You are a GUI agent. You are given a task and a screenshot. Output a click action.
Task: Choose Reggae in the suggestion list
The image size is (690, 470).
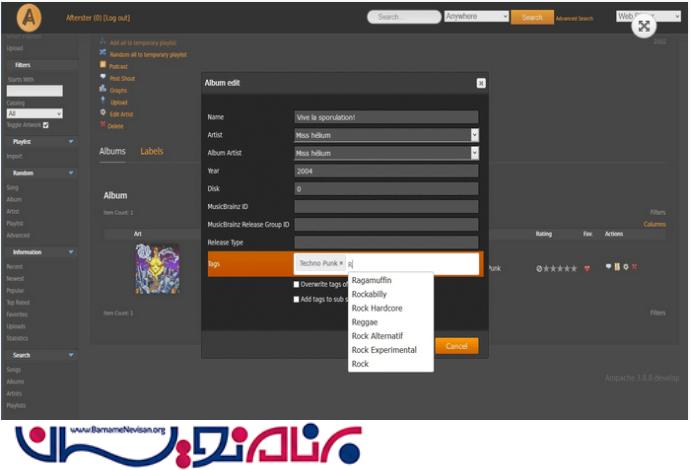pyautogui.click(x=364, y=322)
